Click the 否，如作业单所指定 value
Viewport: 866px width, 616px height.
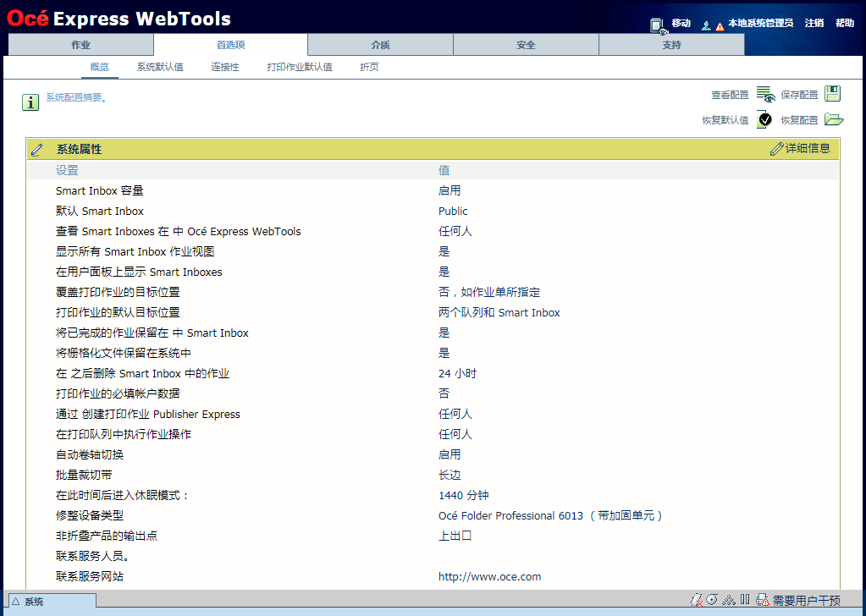(489, 292)
